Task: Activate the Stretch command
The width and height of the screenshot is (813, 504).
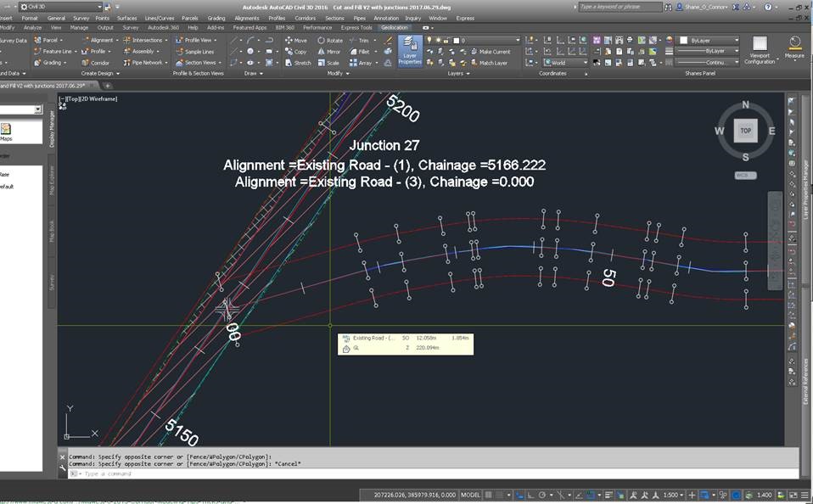Action: pyautogui.click(x=302, y=63)
